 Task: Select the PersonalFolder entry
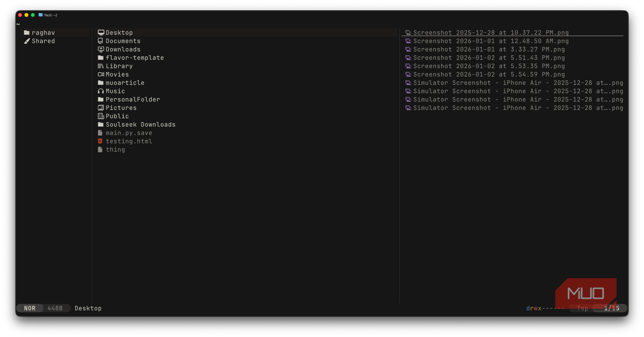pos(133,99)
